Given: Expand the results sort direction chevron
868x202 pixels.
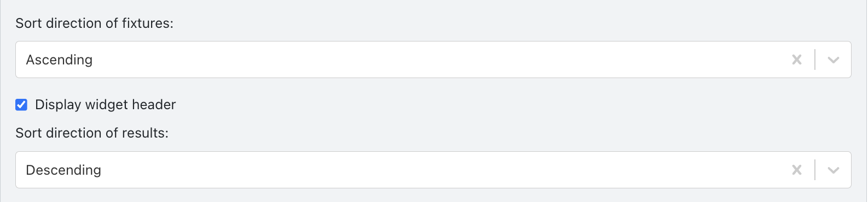Looking at the screenshot, I should [834, 170].
